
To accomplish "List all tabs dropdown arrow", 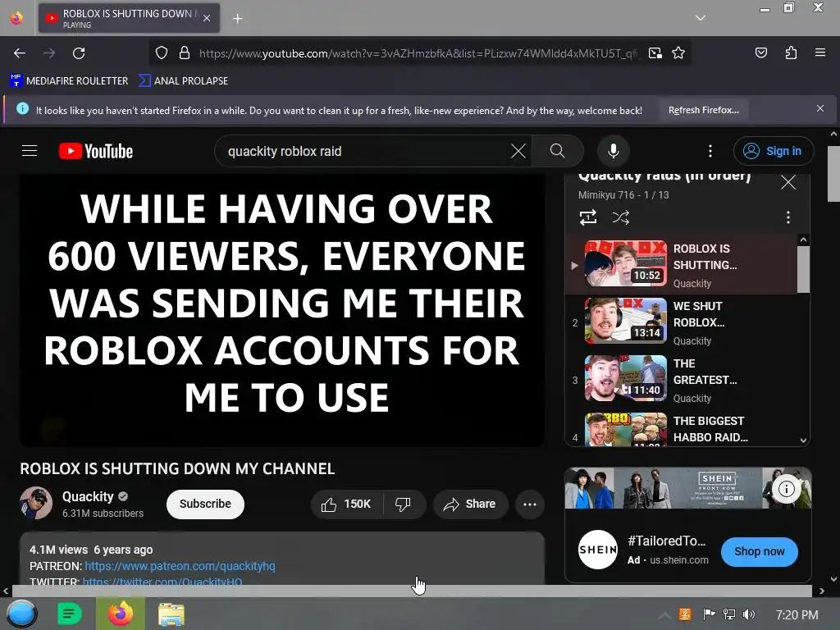I will point(701,18).
